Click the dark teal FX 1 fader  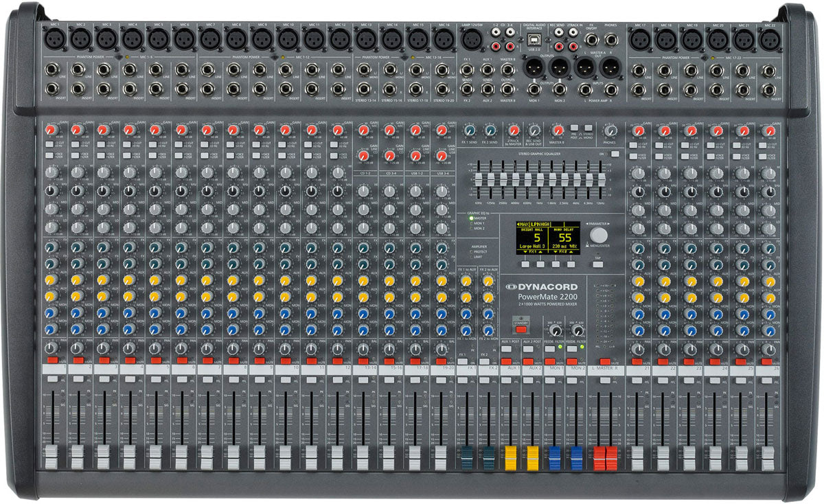[x=467, y=457]
